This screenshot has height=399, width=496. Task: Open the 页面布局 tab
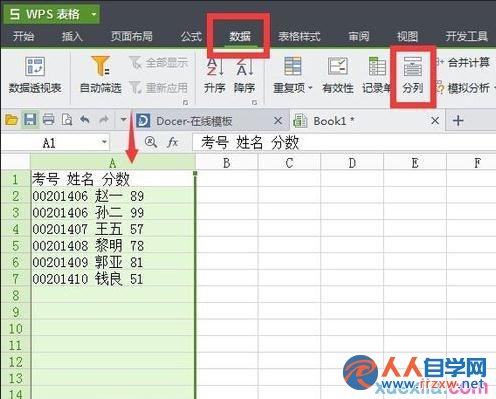[132, 36]
